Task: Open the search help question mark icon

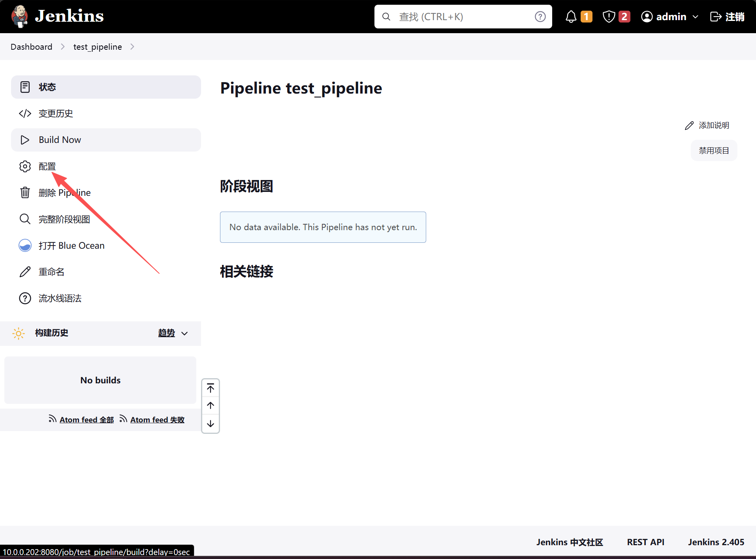Action: (540, 17)
